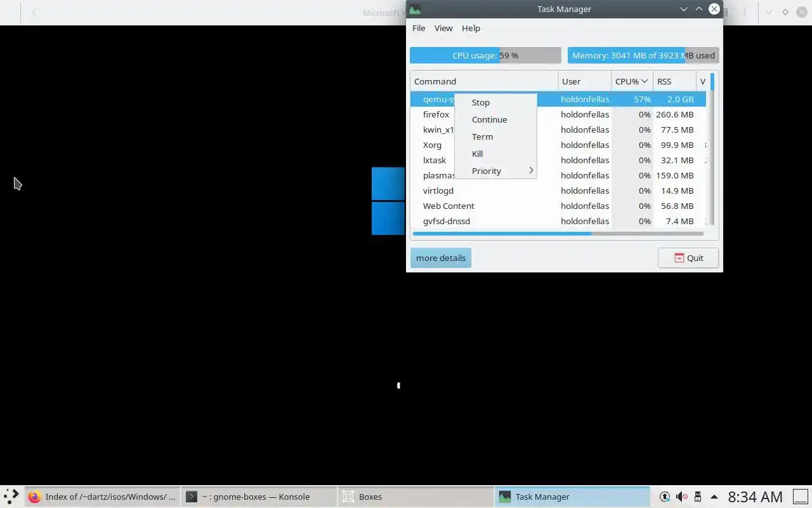Sort by the CPU% column header

pos(632,81)
